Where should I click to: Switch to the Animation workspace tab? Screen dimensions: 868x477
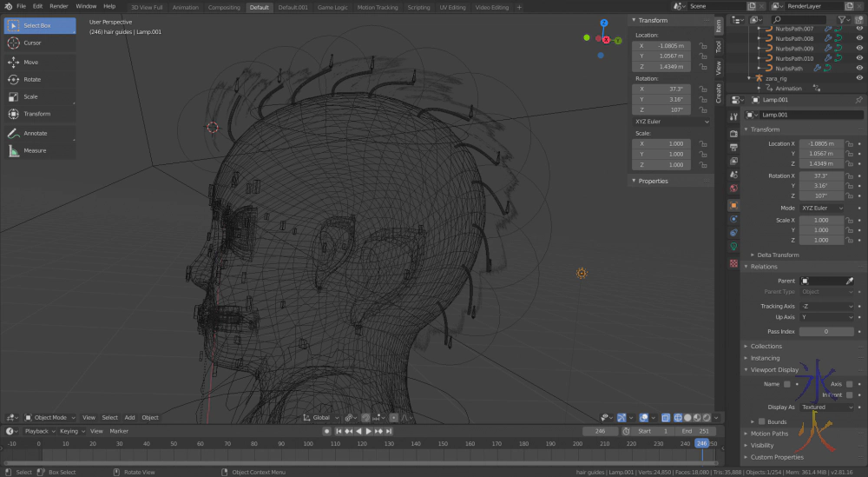[x=186, y=7]
